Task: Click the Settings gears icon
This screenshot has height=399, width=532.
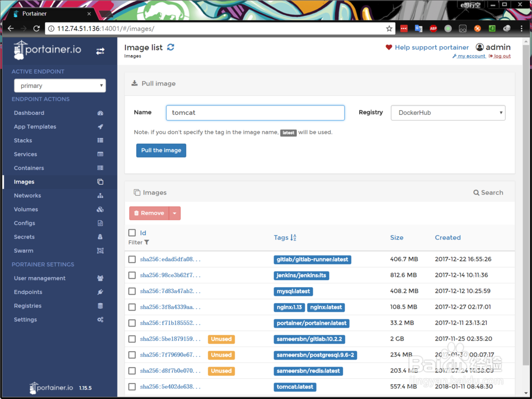Action: click(x=100, y=320)
